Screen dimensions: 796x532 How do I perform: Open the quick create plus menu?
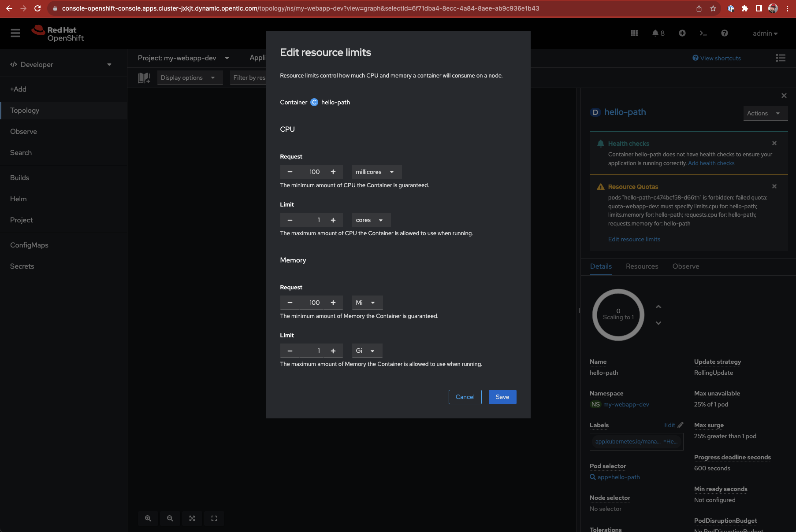click(682, 33)
